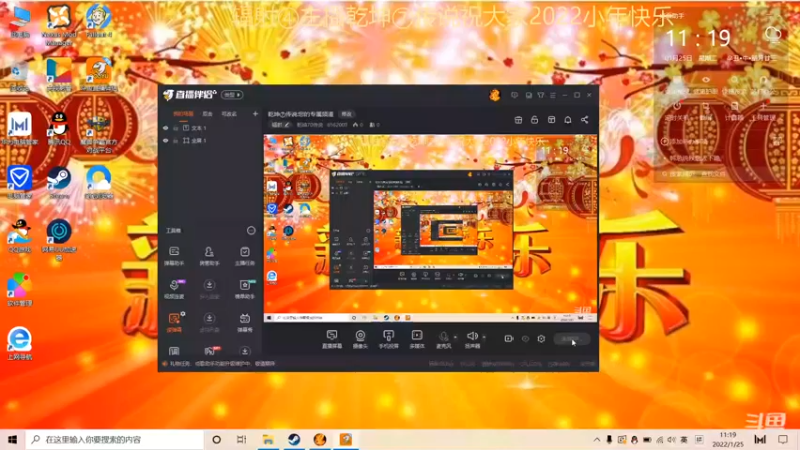Add camera source in bottom toolbar
Viewport: 800px width, 450px height.
(360, 339)
